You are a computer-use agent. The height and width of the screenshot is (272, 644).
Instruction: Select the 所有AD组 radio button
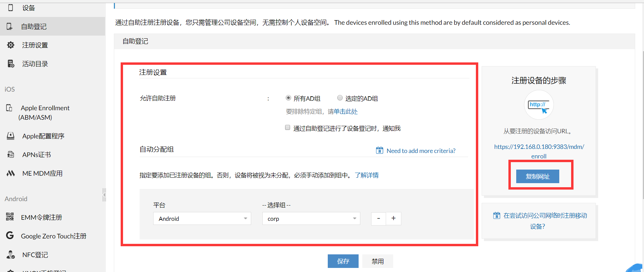click(288, 98)
